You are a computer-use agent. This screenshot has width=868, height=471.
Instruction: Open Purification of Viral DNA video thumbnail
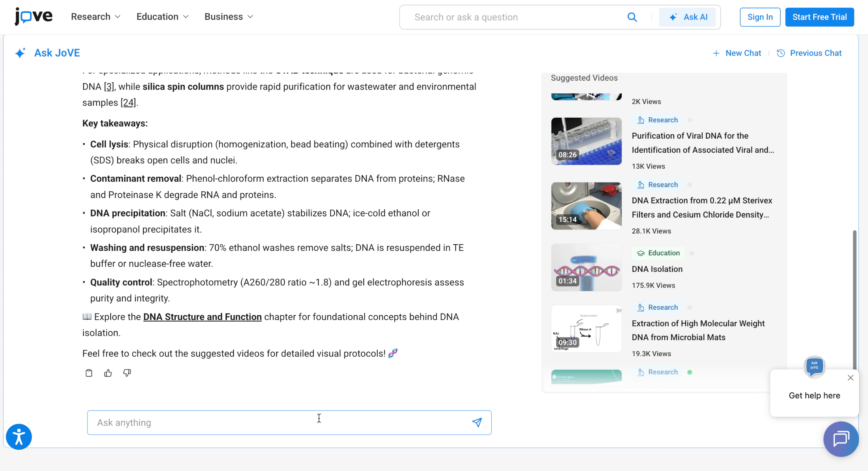click(x=586, y=141)
